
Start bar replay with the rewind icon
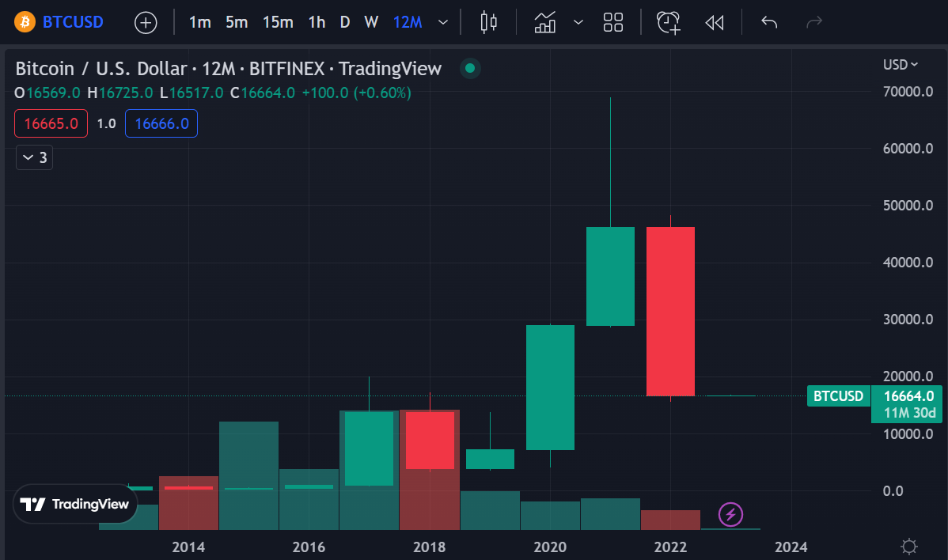point(715,23)
